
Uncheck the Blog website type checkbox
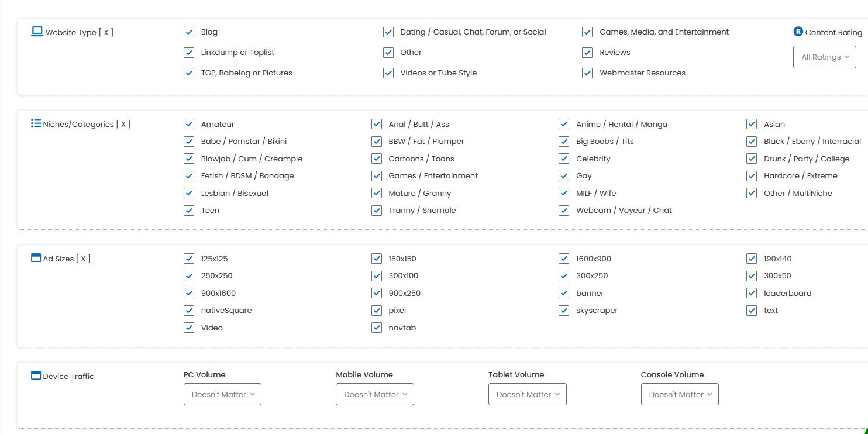click(189, 32)
